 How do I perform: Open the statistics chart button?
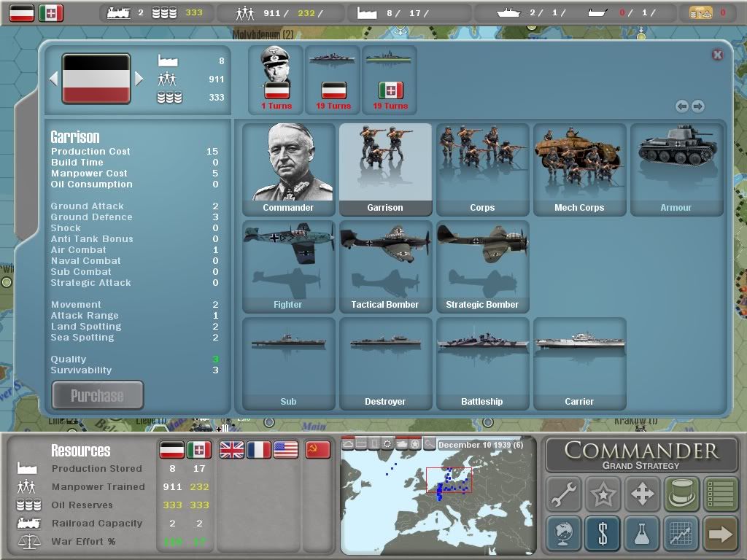(x=681, y=533)
